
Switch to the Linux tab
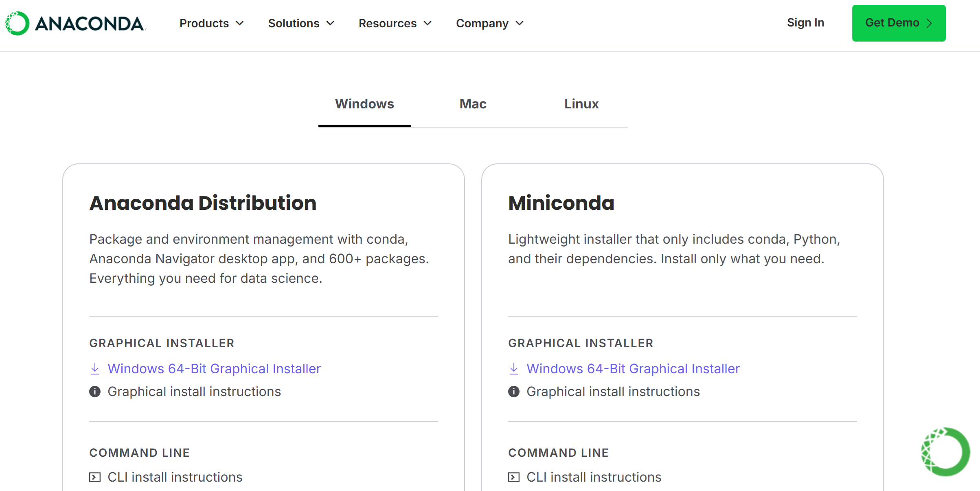click(581, 104)
